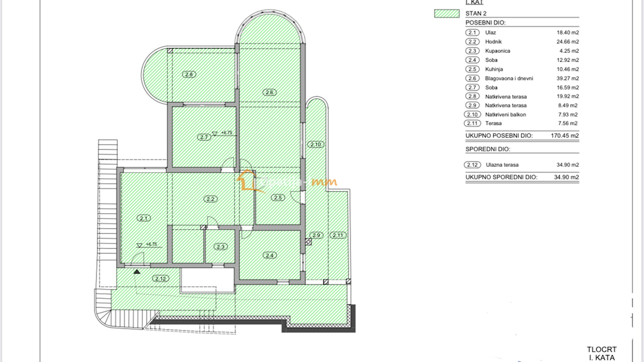Select the 2.5 Kuhinja room label
The width and height of the screenshot is (644, 362).
click(x=277, y=197)
